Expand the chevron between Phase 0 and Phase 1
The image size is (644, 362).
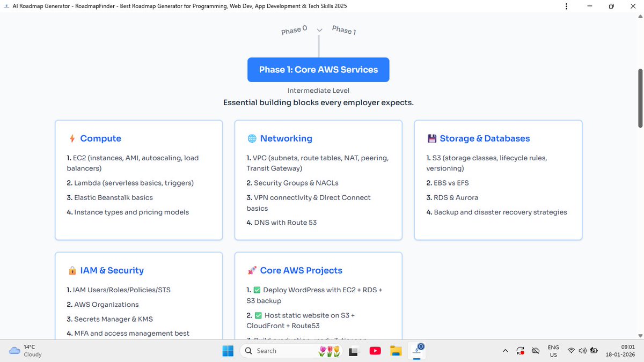tap(320, 30)
